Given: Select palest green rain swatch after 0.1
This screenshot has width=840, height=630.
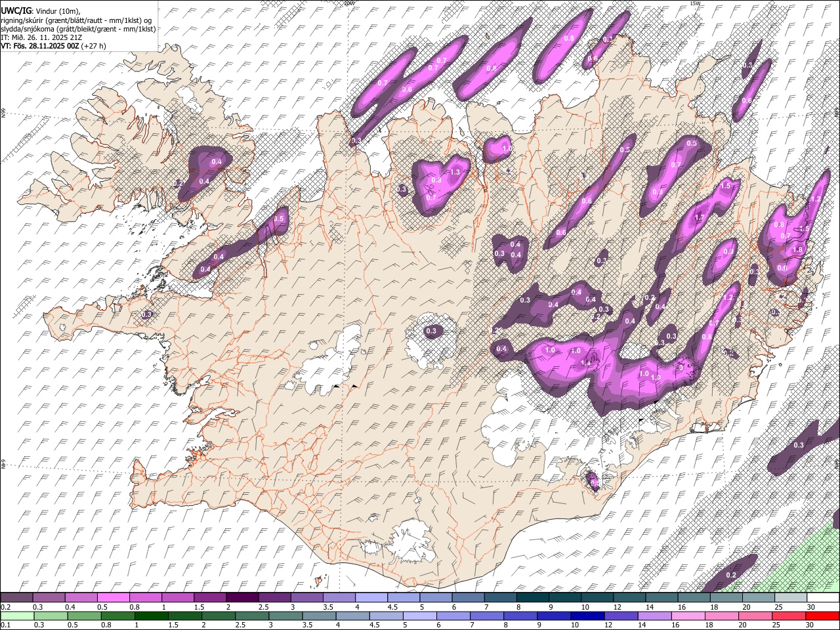Looking at the screenshot, I should [x=17, y=616].
